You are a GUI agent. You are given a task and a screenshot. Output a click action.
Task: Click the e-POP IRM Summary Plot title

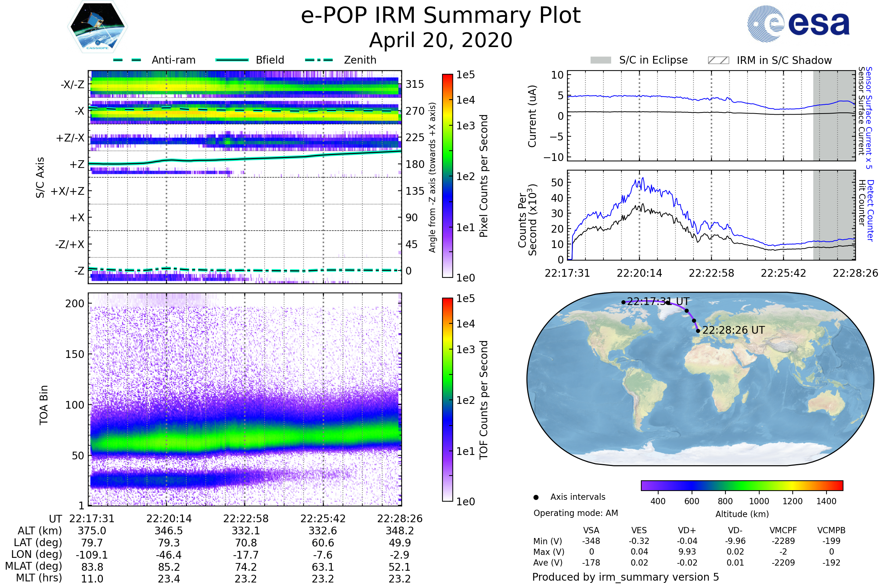pyautogui.click(x=441, y=16)
